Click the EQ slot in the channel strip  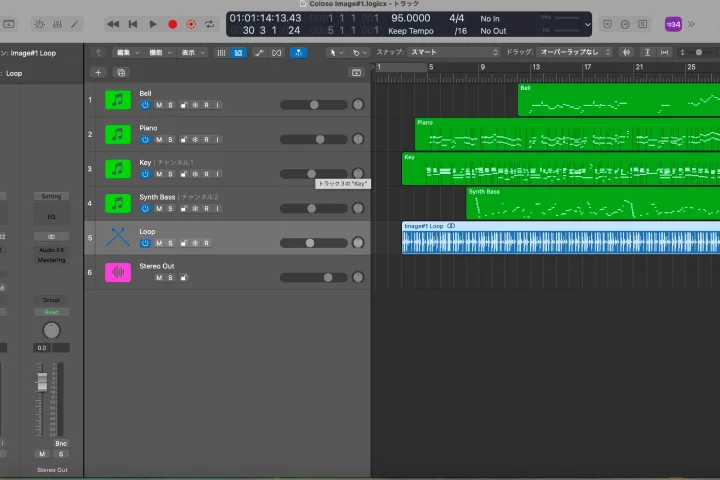[51, 217]
